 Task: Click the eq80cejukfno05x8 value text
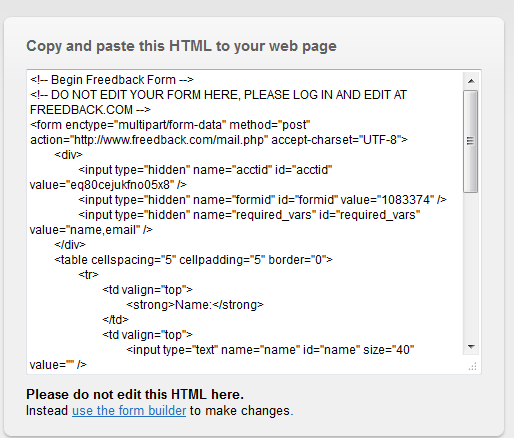pyautogui.click(x=122, y=185)
